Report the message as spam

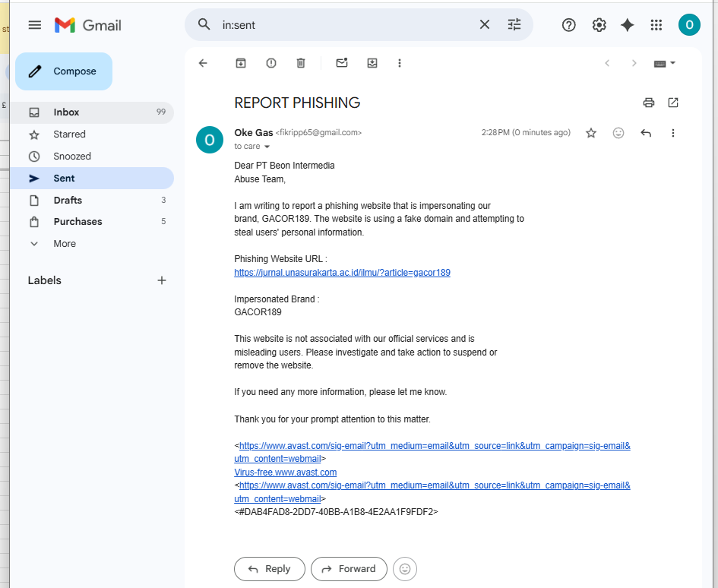pyautogui.click(x=271, y=63)
